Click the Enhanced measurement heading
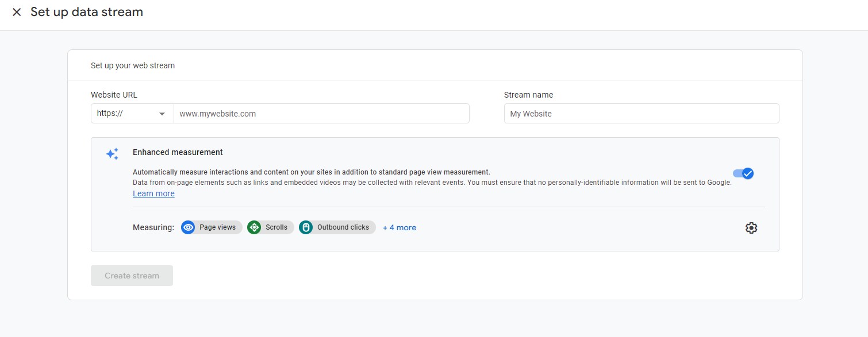 [178, 152]
